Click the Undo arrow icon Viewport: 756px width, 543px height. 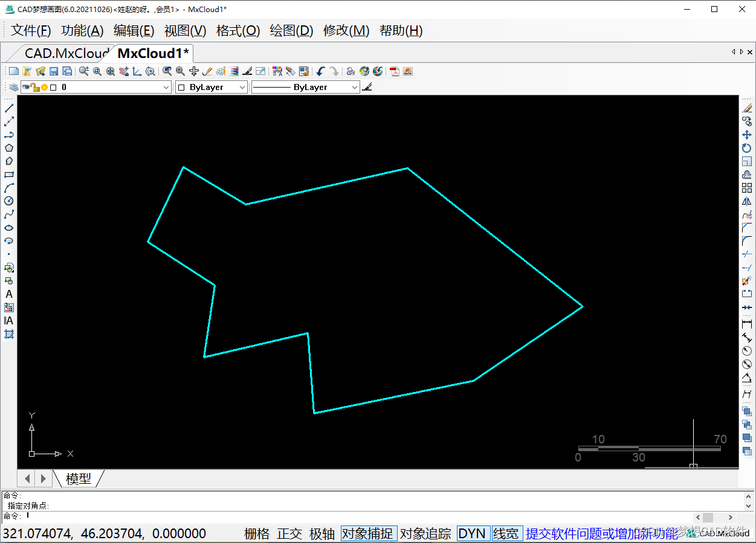coord(320,71)
